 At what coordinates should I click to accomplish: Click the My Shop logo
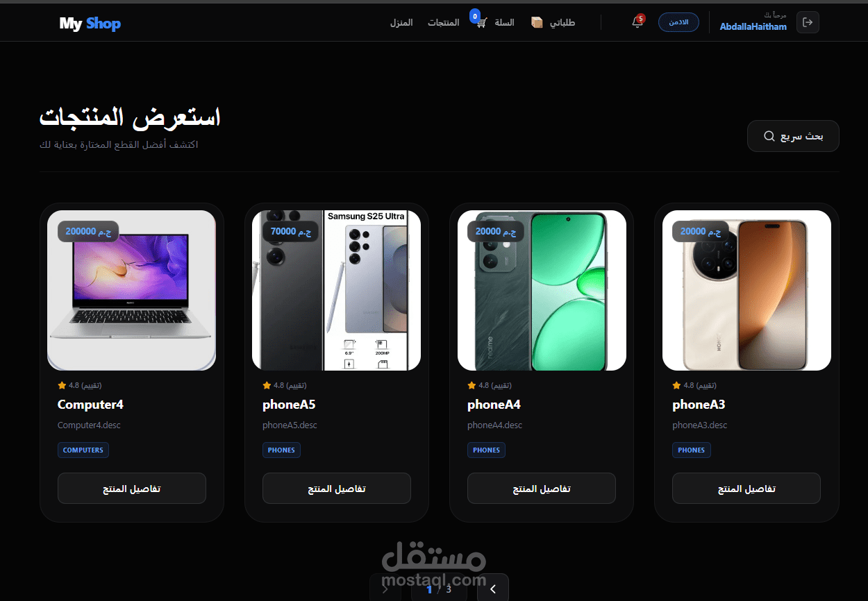click(90, 24)
